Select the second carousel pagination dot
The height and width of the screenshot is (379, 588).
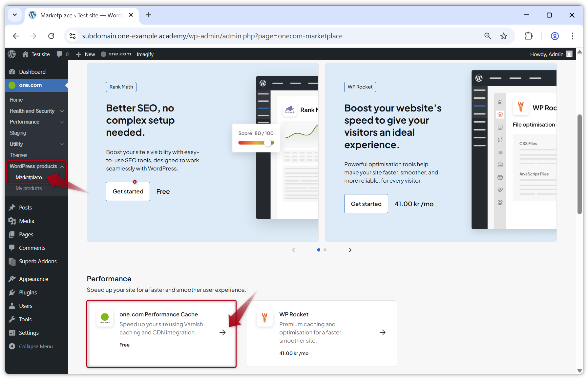click(325, 249)
